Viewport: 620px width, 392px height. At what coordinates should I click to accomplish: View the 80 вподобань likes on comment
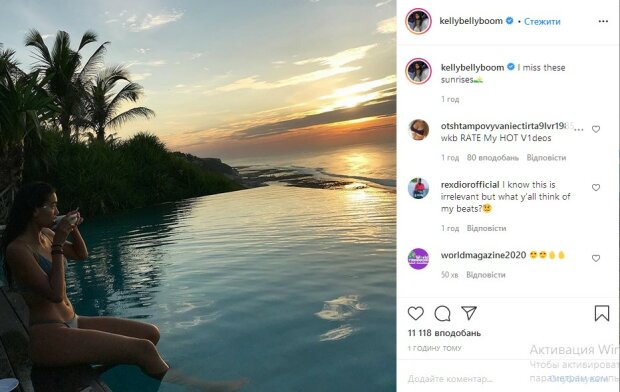(x=493, y=157)
